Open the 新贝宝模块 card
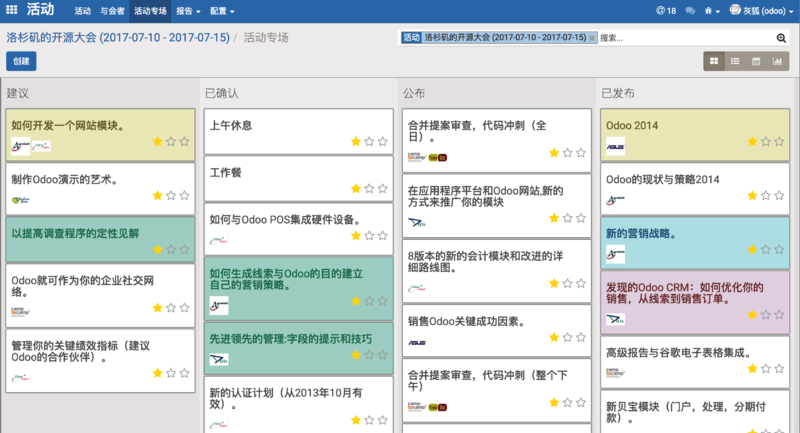The image size is (800, 433). (x=695, y=412)
